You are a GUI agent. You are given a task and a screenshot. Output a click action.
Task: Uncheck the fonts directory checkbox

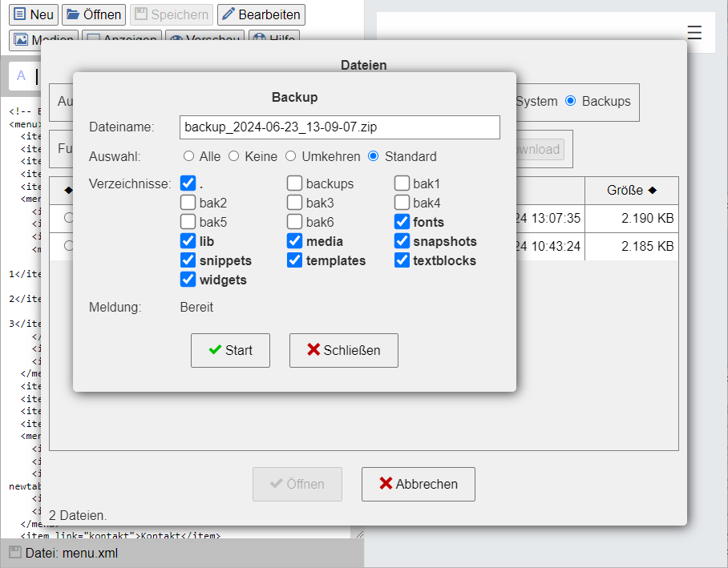click(402, 222)
